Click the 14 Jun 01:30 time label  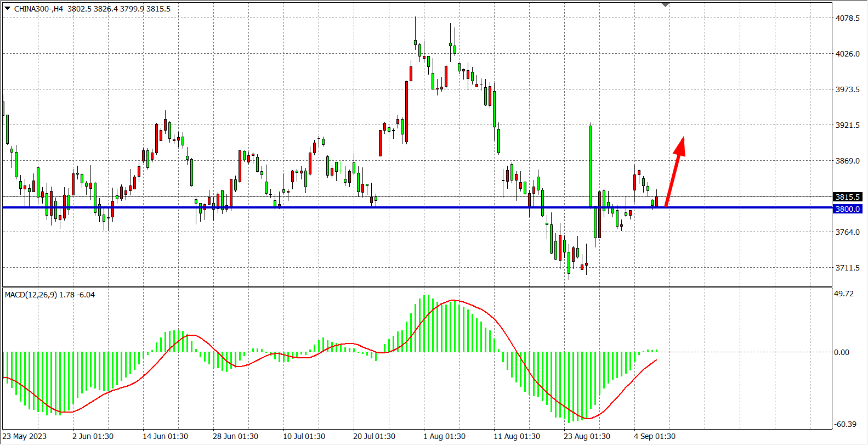point(165,436)
